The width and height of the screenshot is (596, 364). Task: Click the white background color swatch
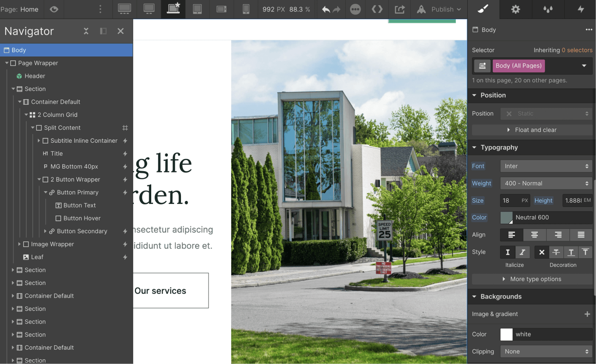506,334
